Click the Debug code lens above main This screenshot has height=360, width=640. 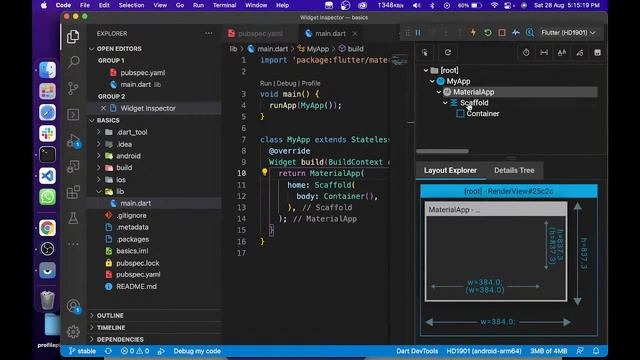[x=286, y=83]
